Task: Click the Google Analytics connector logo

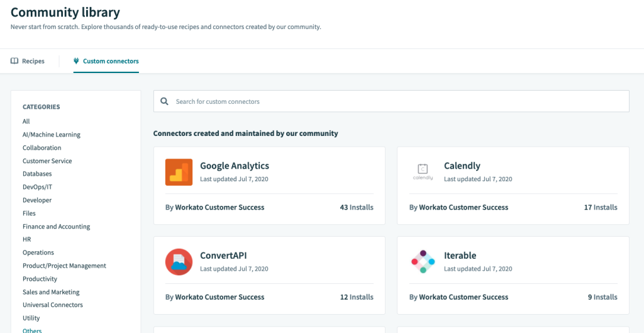Action: click(179, 172)
